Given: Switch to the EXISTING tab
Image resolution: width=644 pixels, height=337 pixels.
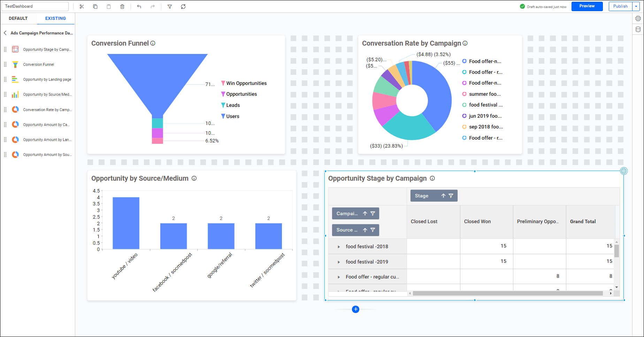Looking at the screenshot, I should click(x=55, y=18).
